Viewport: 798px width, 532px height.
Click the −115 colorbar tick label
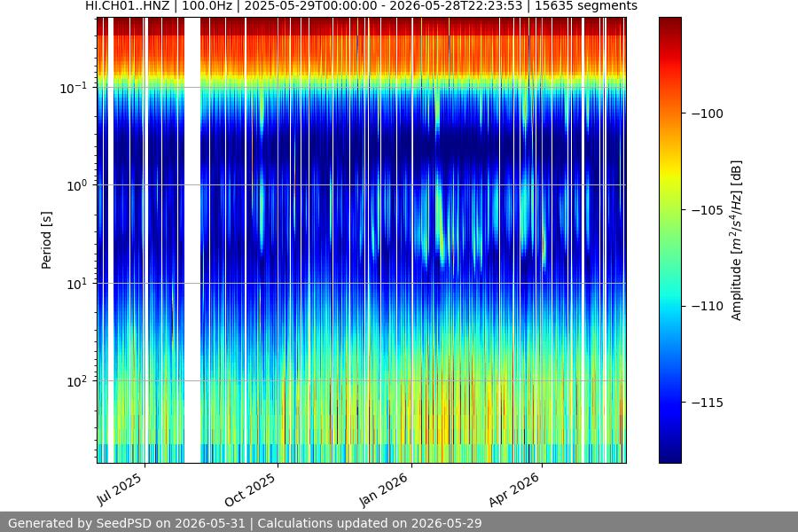(x=707, y=403)
